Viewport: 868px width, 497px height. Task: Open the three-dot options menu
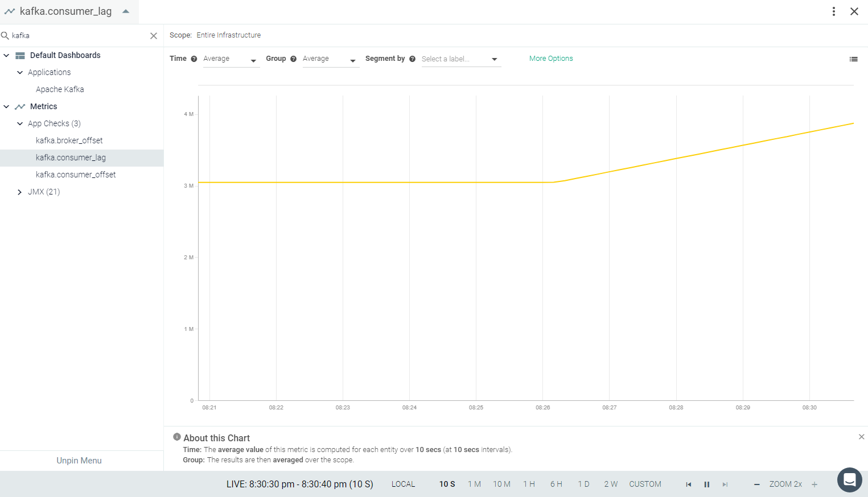coord(834,11)
